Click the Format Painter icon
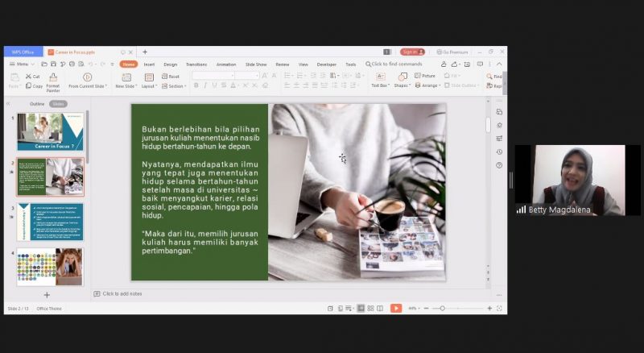Viewport: 644px width, 353px height. 53,77
